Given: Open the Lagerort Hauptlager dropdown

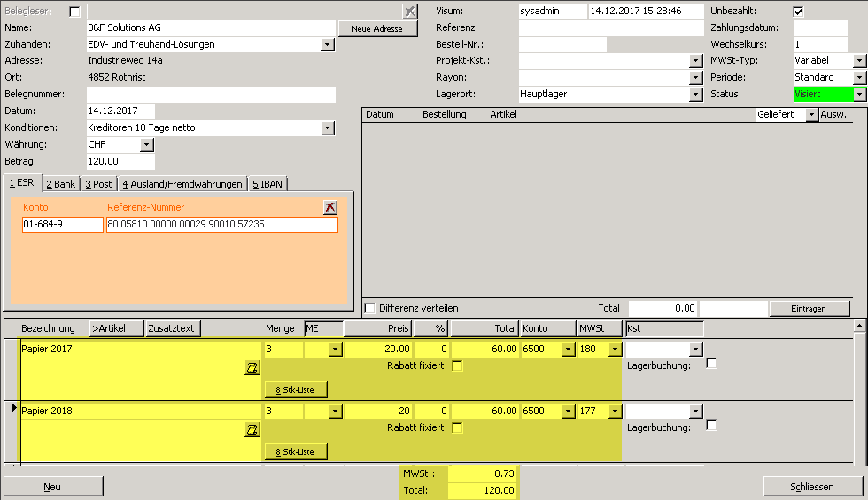Looking at the screenshot, I should (695, 94).
